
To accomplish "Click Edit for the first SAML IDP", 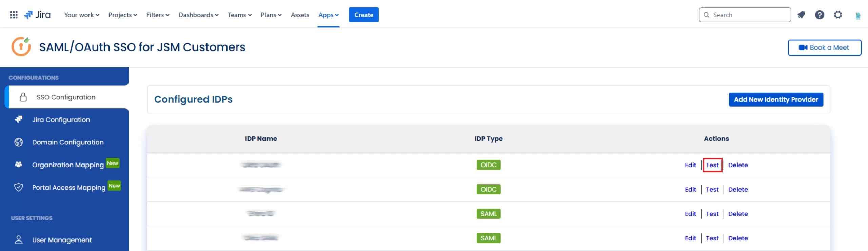I will [690, 214].
